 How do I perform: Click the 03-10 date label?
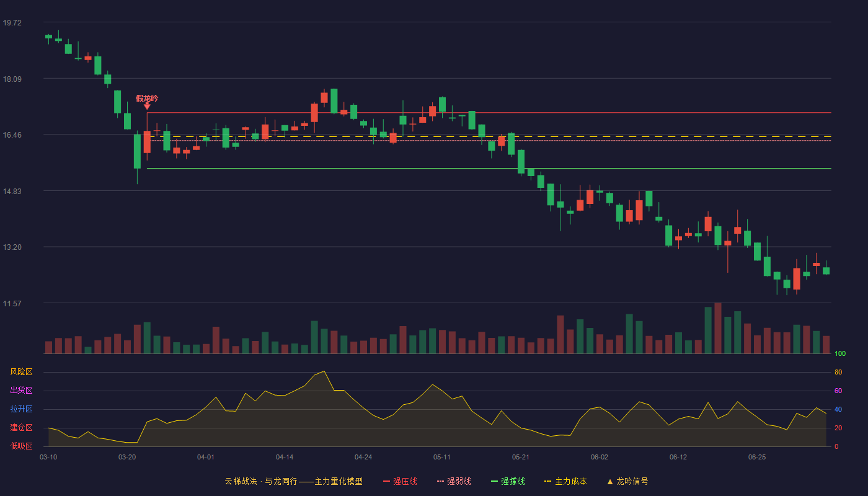coord(48,457)
